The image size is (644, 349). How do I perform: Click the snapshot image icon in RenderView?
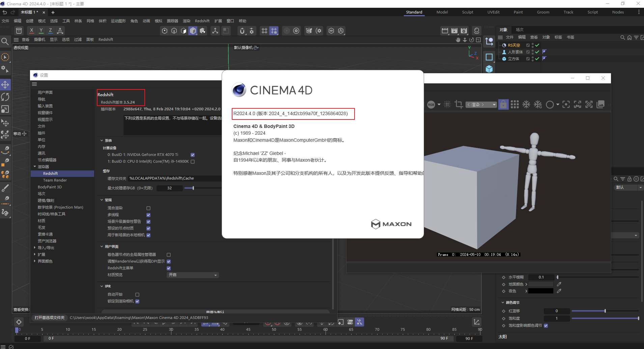[600, 105]
